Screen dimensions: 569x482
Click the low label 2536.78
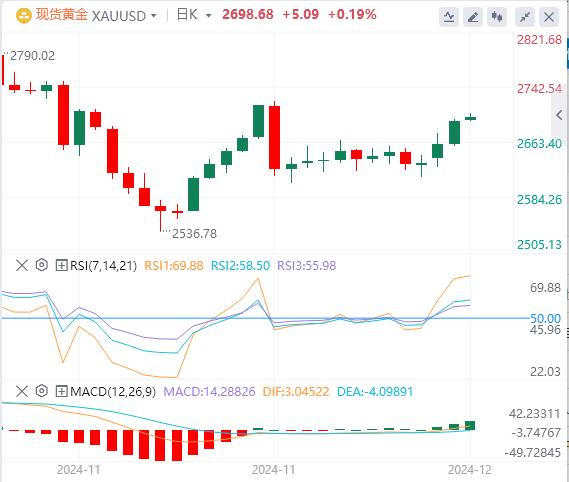click(194, 234)
